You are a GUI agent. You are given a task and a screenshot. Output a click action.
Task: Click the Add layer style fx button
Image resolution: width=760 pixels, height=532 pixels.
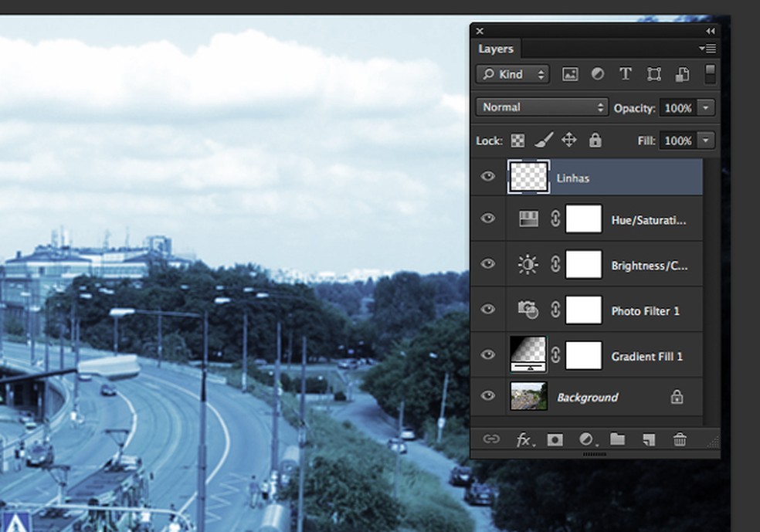pyautogui.click(x=524, y=439)
